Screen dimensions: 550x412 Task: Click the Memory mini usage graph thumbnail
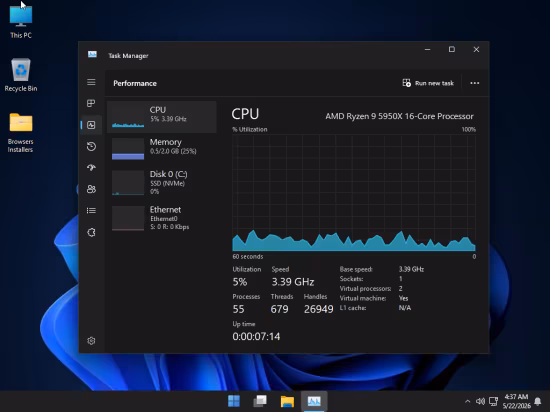pyautogui.click(x=128, y=149)
